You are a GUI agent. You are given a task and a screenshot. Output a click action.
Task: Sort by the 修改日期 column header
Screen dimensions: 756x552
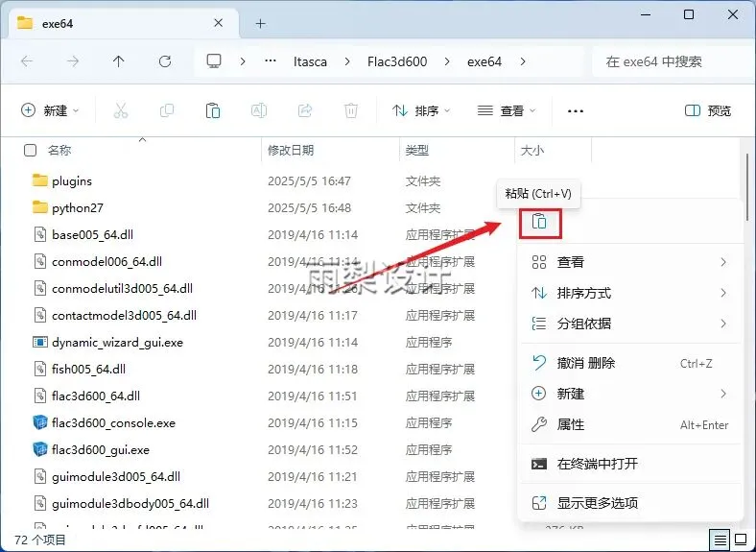(291, 151)
